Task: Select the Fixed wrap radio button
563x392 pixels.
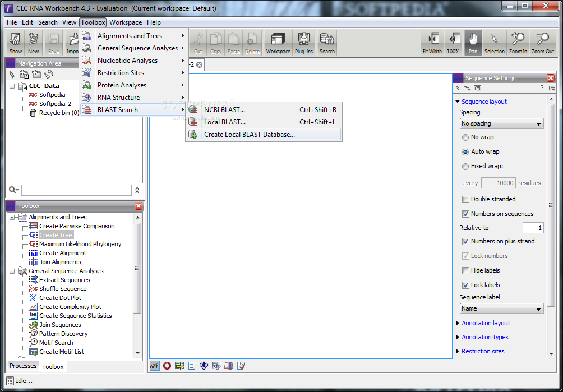Action: click(465, 167)
